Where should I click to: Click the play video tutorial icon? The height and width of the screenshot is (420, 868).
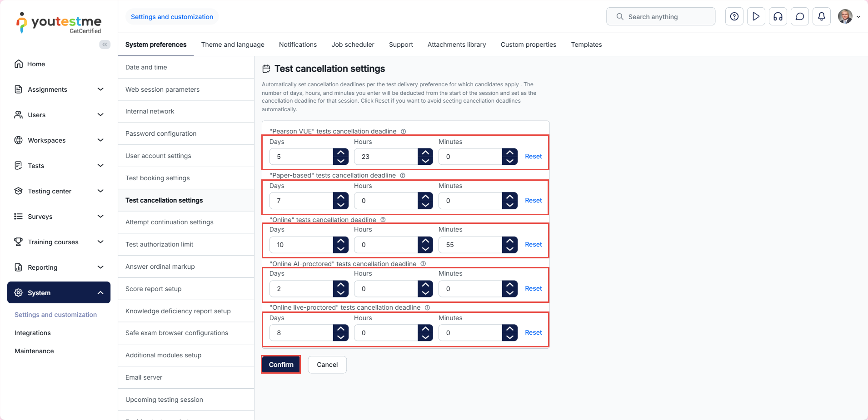tap(756, 17)
